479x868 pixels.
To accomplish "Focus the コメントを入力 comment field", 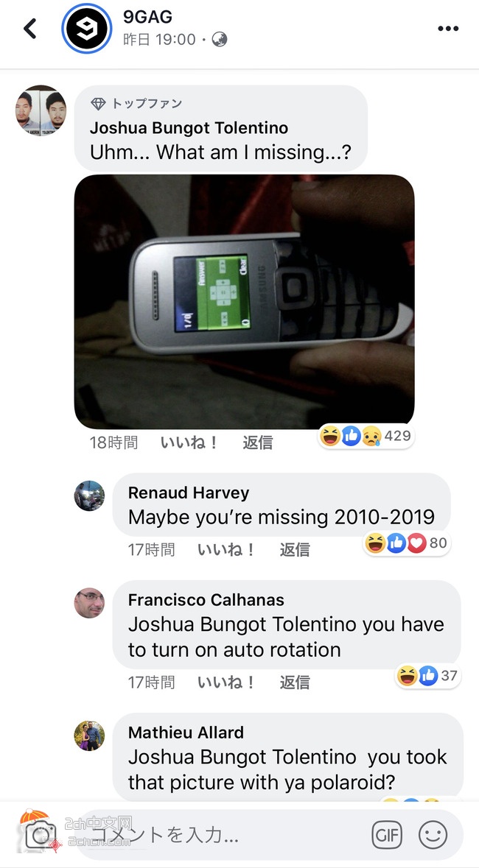I will (227, 835).
